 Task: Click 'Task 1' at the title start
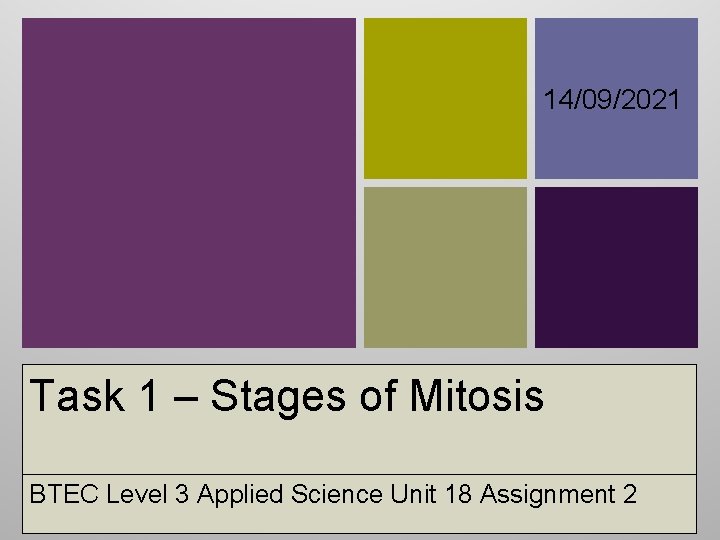[94, 395]
